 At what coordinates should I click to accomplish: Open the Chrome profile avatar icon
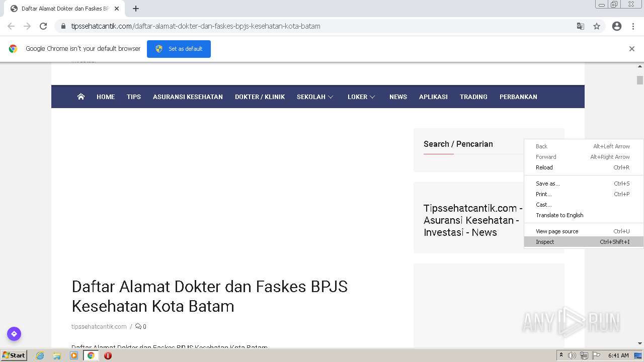tap(617, 26)
